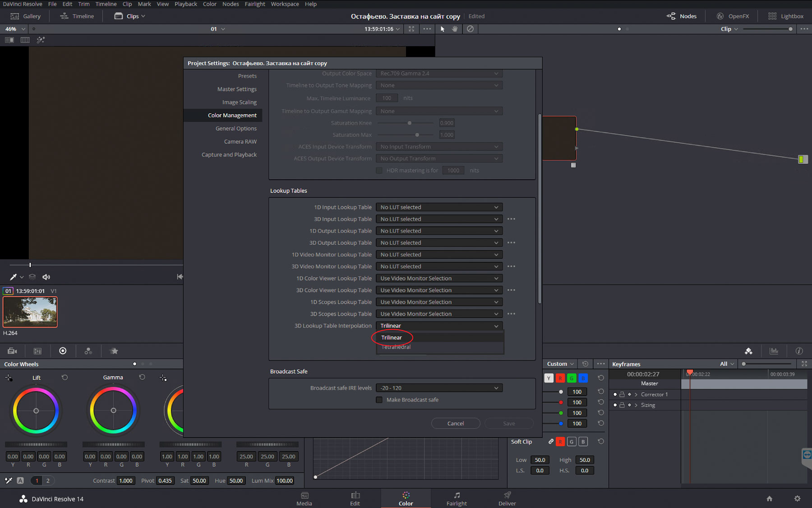
Task: Toggle lock on Corrector 1 track
Action: (622, 394)
